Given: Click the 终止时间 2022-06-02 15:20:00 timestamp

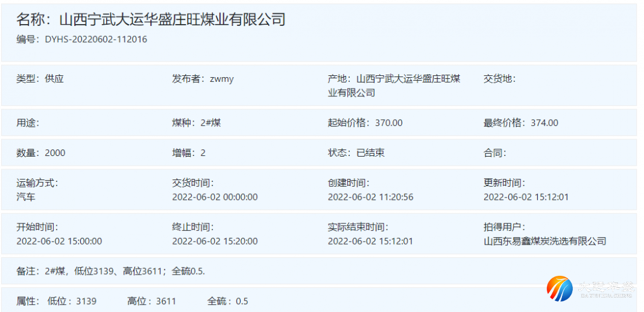Looking at the screenshot, I should click(215, 241).
